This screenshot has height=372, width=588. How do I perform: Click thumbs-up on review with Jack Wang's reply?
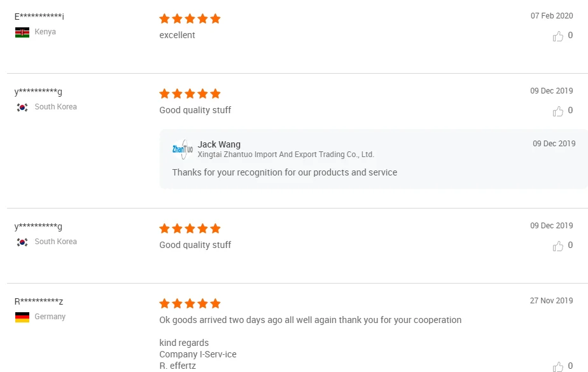[558, 111]
